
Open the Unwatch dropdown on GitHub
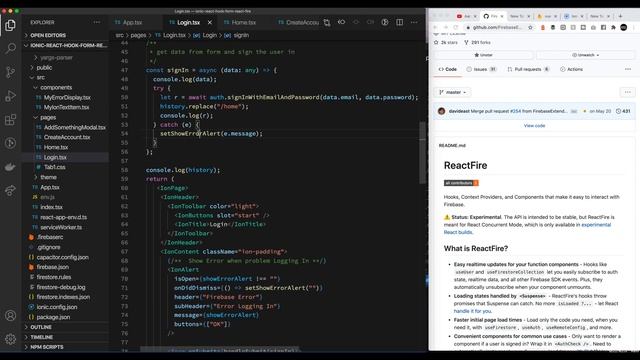(585, 55)
